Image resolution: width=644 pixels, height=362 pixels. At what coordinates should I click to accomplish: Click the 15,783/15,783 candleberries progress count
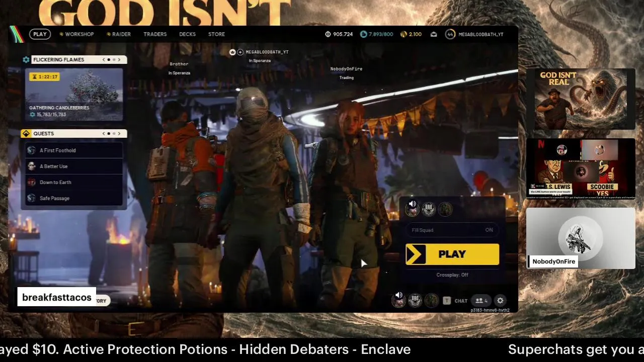click(x=48, y=115)
